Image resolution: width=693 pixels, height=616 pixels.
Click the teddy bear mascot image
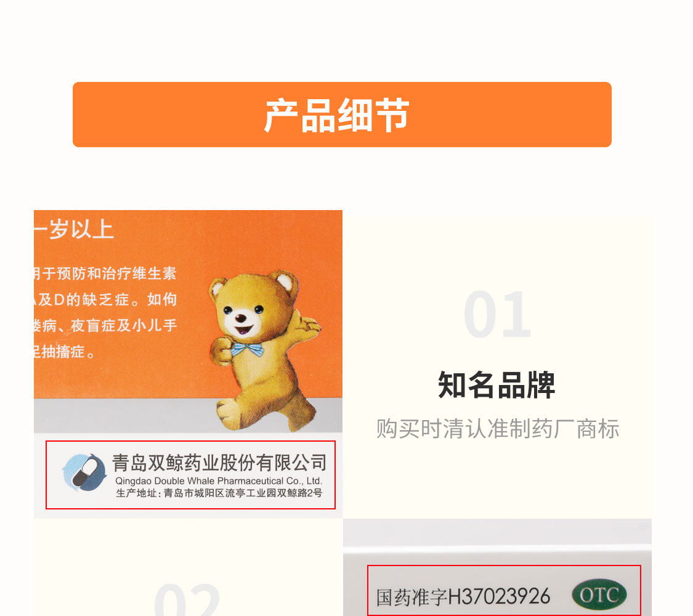pyautogui.click(x=264, y=350)
